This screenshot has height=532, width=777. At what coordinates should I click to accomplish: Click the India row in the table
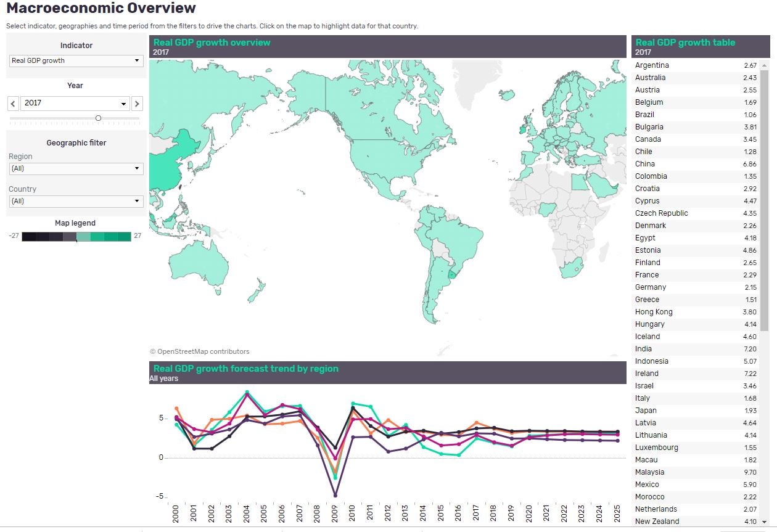(x=696, y=349)
